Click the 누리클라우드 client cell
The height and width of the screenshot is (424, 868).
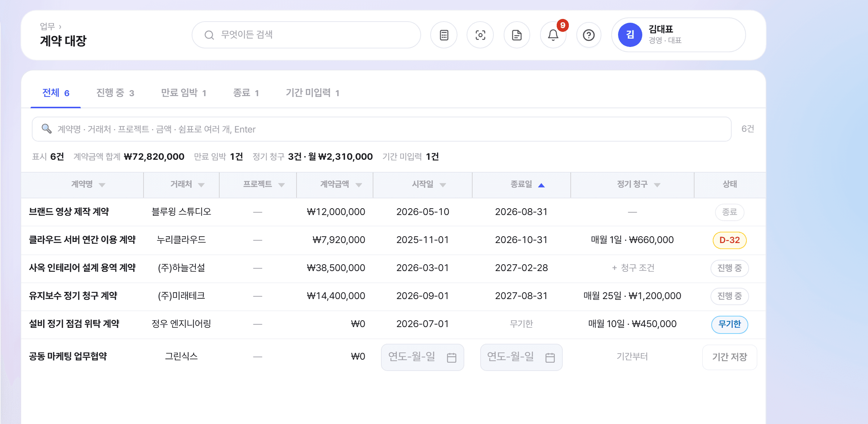[x=181, y=240]
